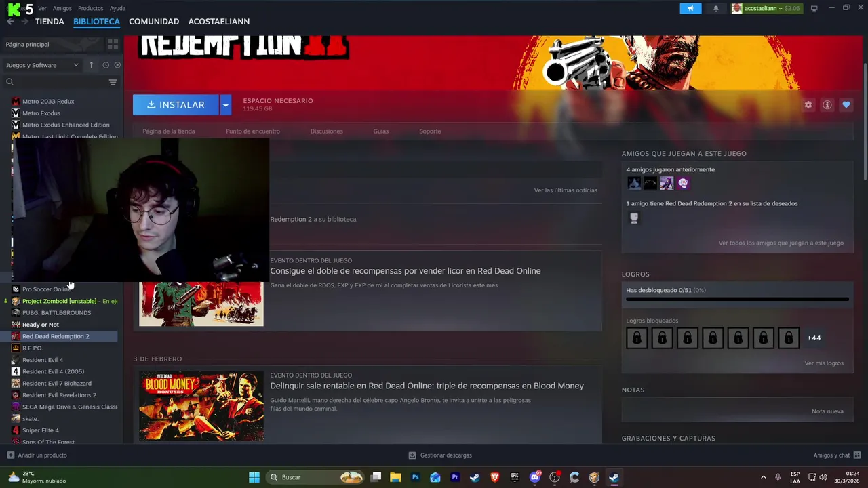Open the Productos menu
Viewport: 868px width, 488px height.
coord(90,8)
